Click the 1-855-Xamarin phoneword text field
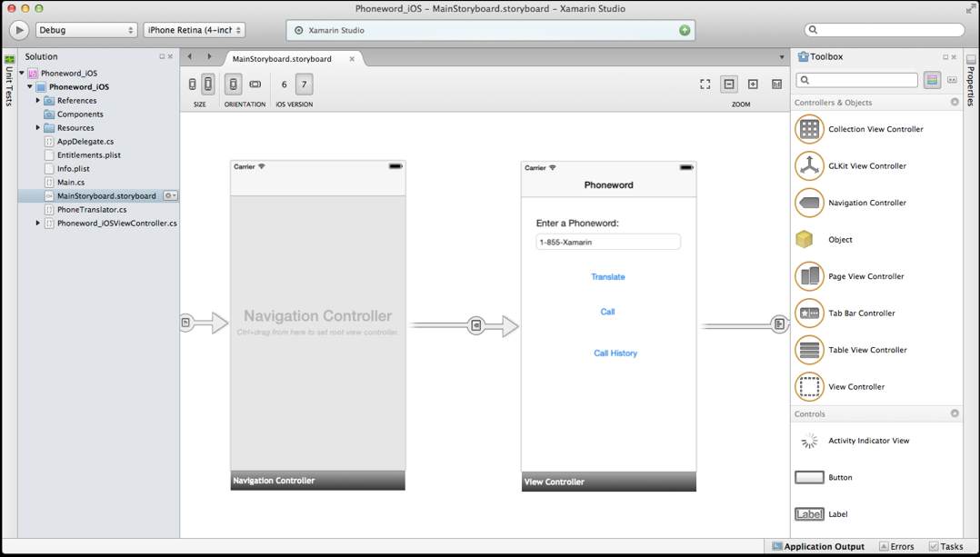980x557 pixels. pyautogui.click(x=608, y=243)
